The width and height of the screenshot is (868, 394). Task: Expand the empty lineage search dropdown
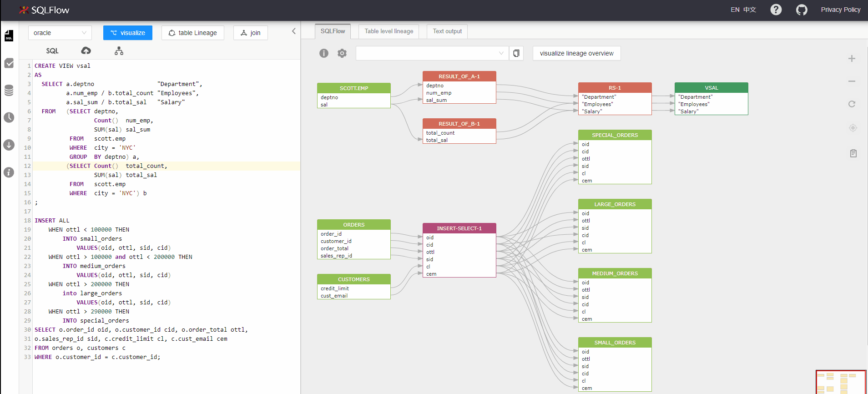point(432,53)
